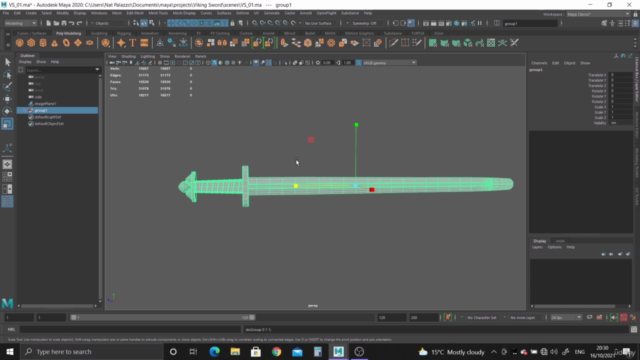Create a polygon torus from shelf
Screen dimensions: 640x360
66,43
